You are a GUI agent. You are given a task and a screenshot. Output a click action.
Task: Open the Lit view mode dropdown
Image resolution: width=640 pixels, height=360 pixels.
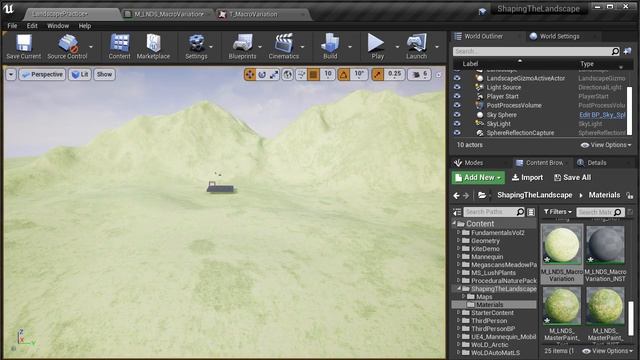click(80, 74)
